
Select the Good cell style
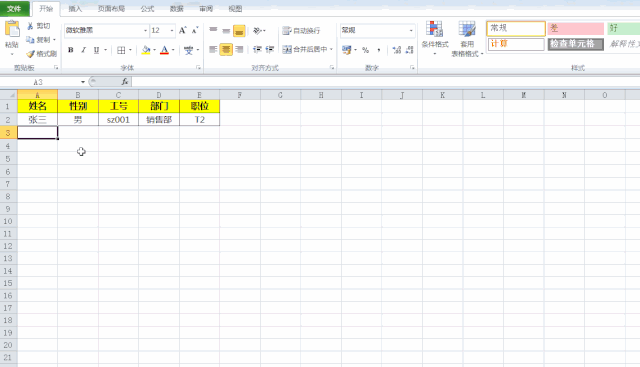point(623,29)
